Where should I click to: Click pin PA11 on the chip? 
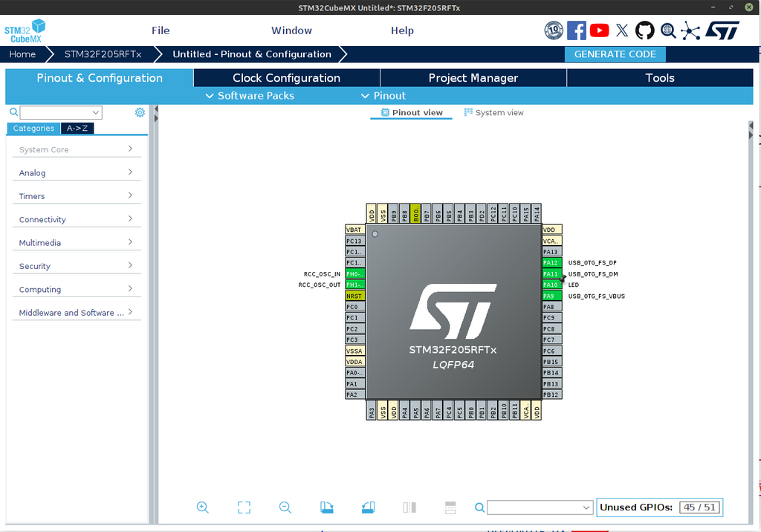pos(552,273)
